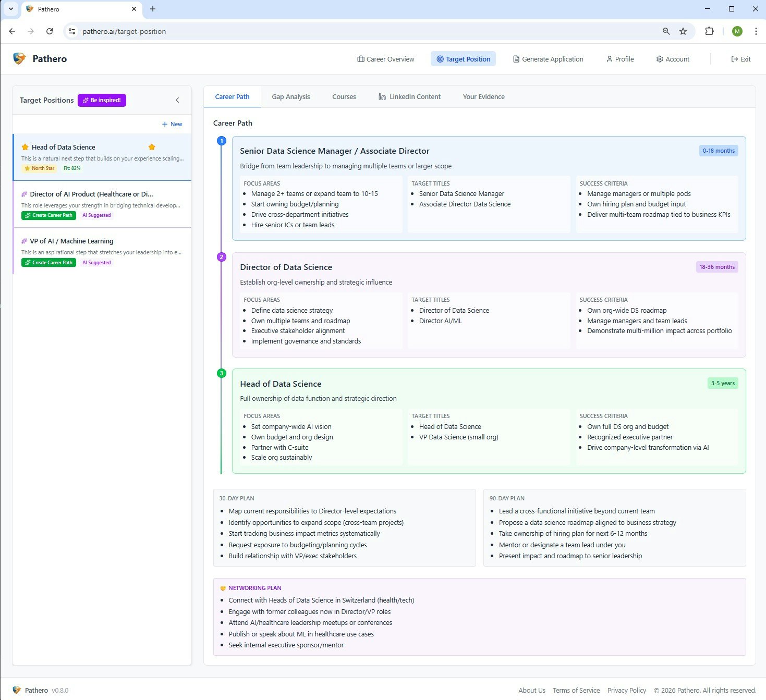This screenshot has width=766, height=700.
Task: Go forward in browser history
Action: (31, 31)
